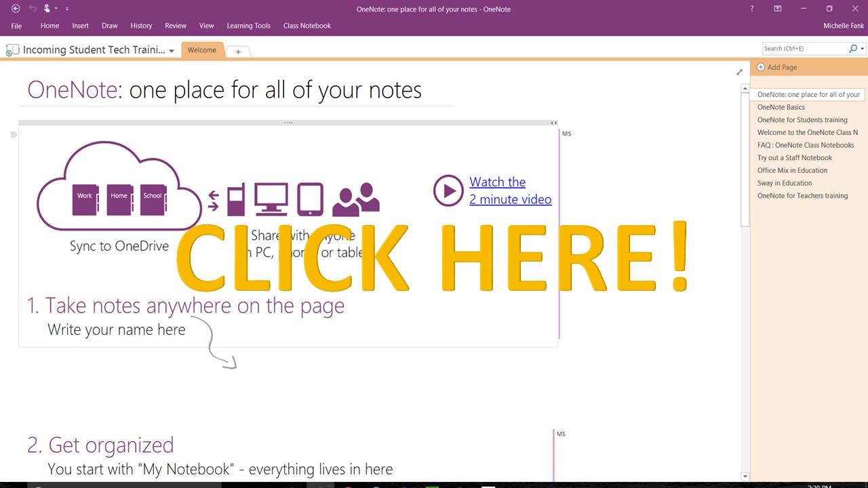Open Customize Quick Access Toolbar dropdown
Image resolution: width=868 pixels, height=488 pixels.
pyautogui.click(x=67, y=9)
